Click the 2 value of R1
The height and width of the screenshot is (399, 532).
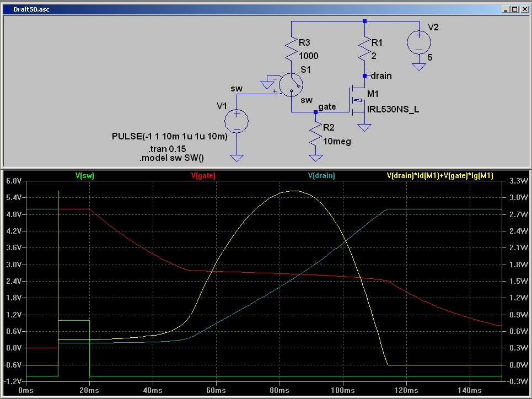click(x=374, y=56)
